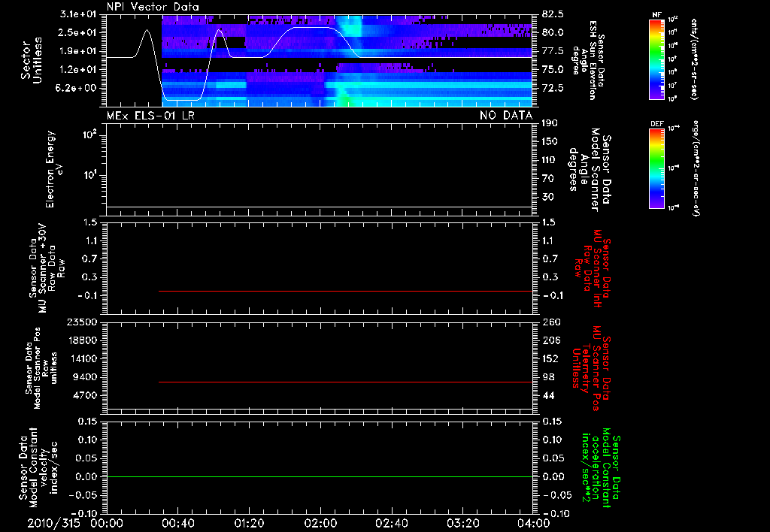
Task: Select the 'NPI Vector Data' panel title
Action: click(x=153, y=7)
